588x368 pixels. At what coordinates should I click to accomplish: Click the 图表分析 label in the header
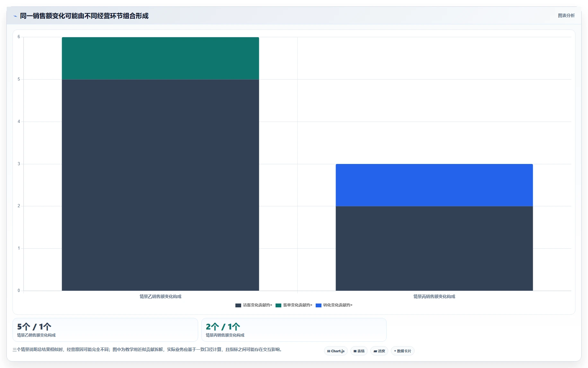[x=566, y=15]
